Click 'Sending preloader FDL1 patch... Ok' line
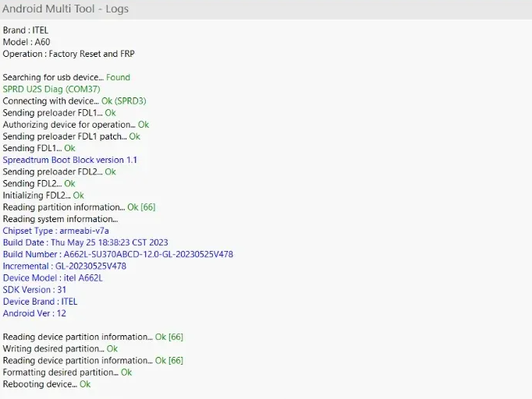The height and width of the screenshot is (399, 532). click(72, 136)
